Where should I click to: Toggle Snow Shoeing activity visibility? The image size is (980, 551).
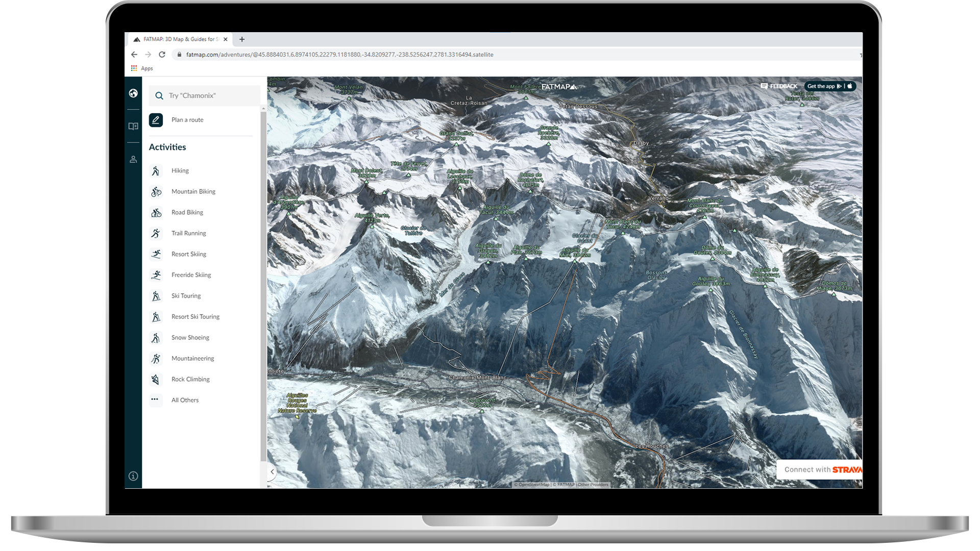189,337
